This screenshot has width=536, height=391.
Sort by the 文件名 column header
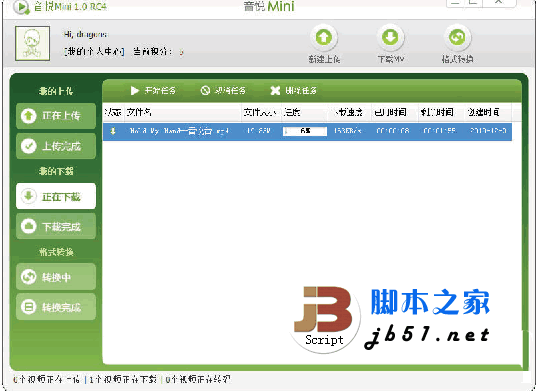pos(183,112)
